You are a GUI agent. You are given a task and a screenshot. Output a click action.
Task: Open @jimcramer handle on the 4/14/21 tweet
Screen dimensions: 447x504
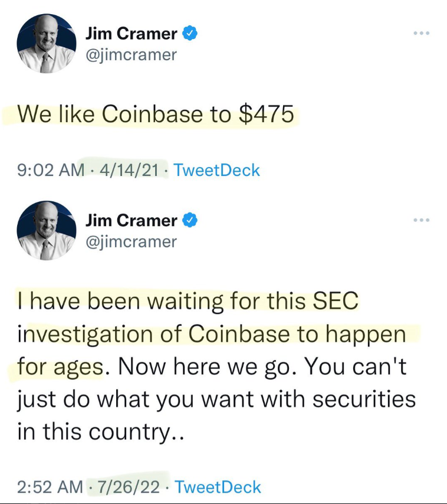coord(131,55)
